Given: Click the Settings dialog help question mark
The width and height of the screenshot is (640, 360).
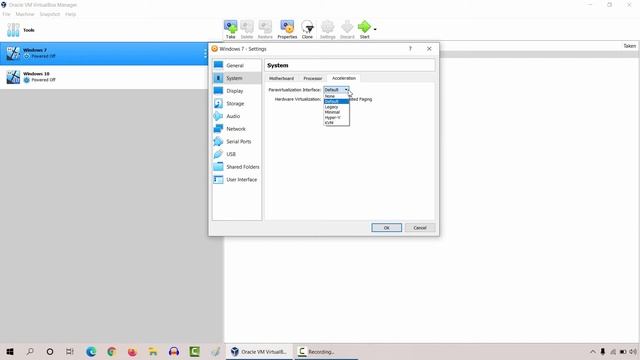Looking at the screenshot, I should tap(410, 49).
